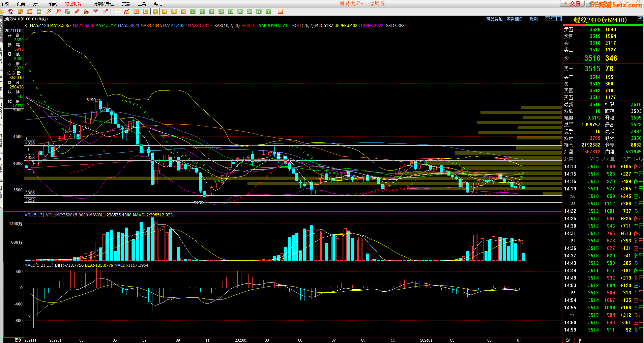644x343 pixels.
Task: Navigate to next contract arrow
Action: tap(553, 19)
